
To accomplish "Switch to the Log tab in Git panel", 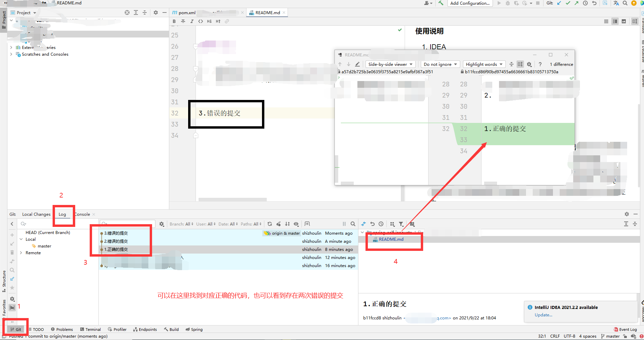I will click(62, 214).
